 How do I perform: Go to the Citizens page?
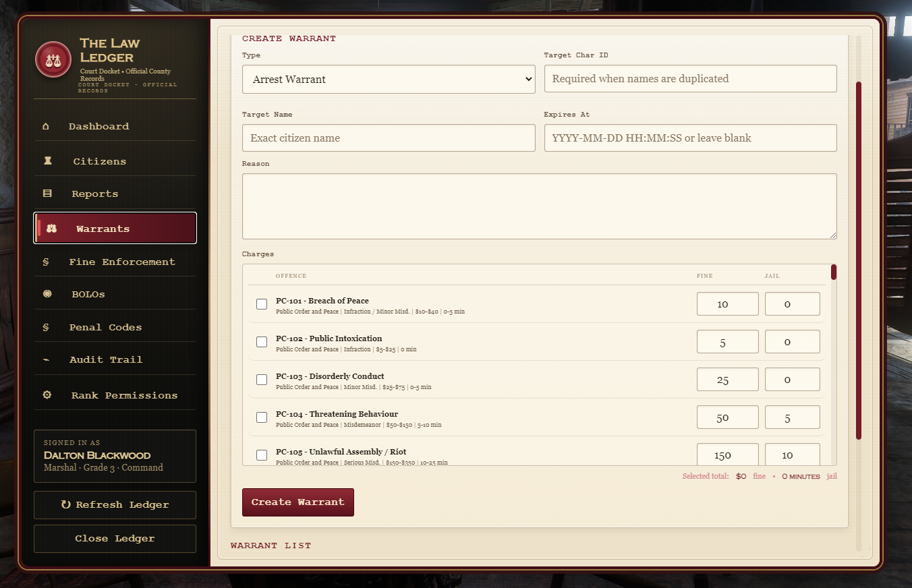pos(115,161)
